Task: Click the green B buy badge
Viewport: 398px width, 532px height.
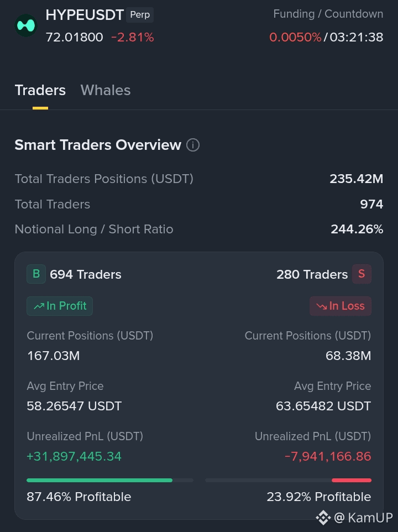Action: [36, 274]
